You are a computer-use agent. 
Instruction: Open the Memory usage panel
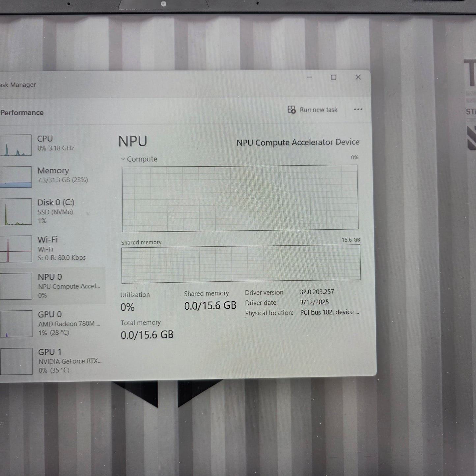[53, 175]
